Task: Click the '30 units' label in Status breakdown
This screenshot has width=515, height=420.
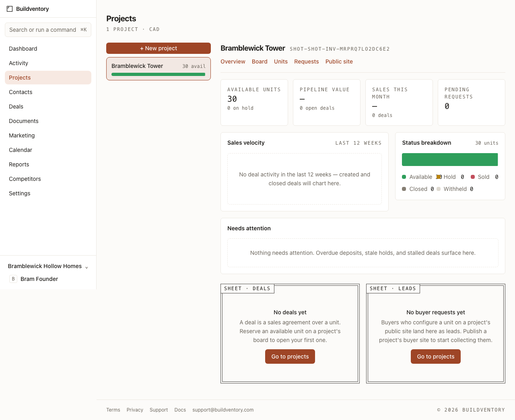Action: coord(487,143)
